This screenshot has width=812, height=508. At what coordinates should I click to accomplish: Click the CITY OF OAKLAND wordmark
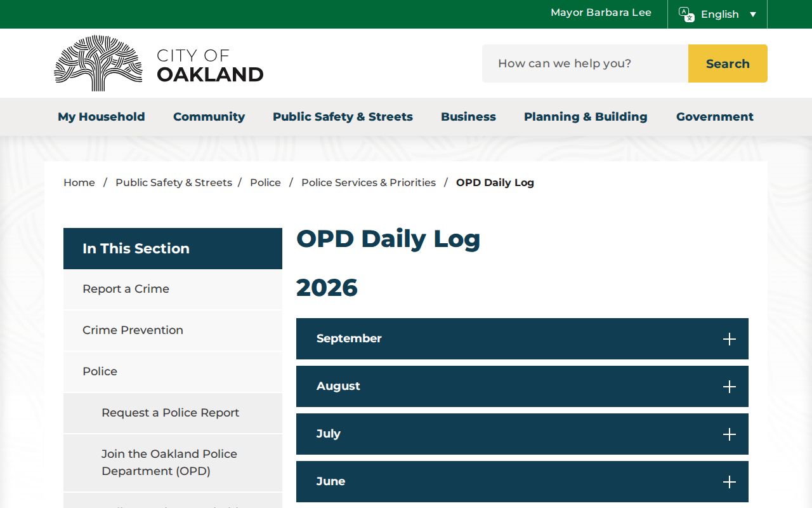[x=210, y=65]
